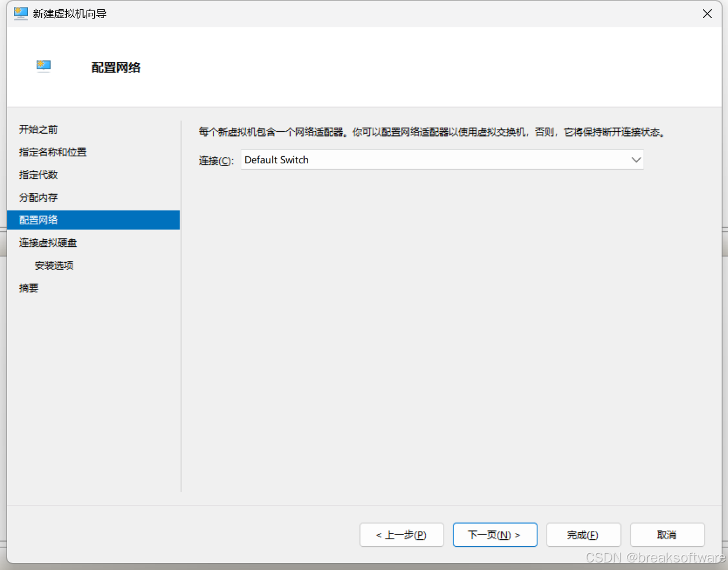The height and width of the screenshot is (570, 728).
Task: Close the 新建虚拟机向导 window
Action: (707, 13)
